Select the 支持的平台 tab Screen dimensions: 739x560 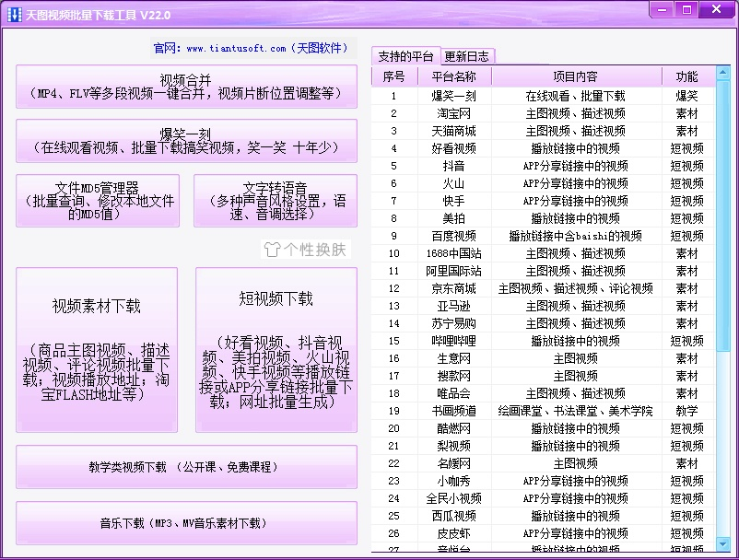click(x=405, y=56)
